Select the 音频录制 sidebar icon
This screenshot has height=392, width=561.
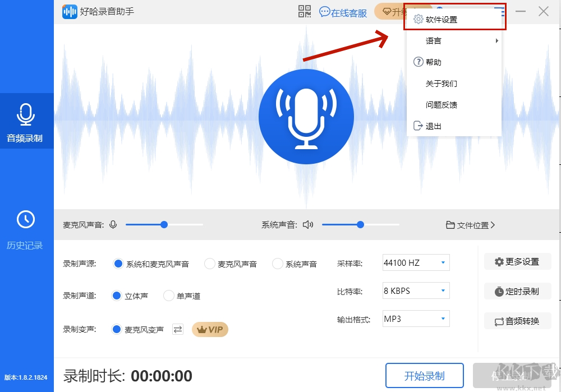click(26, 121)
